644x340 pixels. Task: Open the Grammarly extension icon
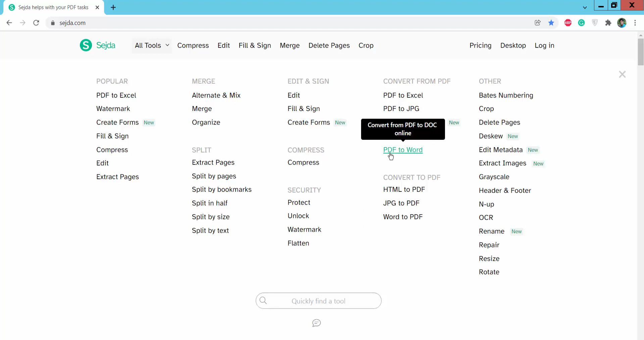[582, 23]
